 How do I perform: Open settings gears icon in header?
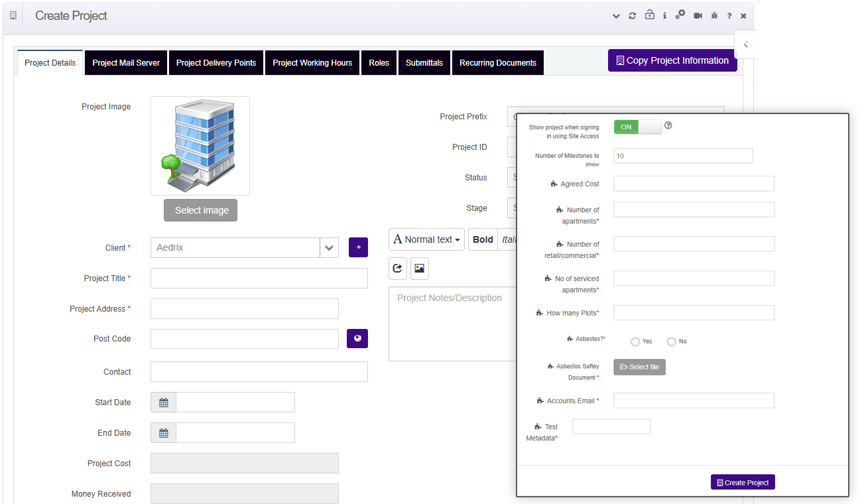(680, 15)
